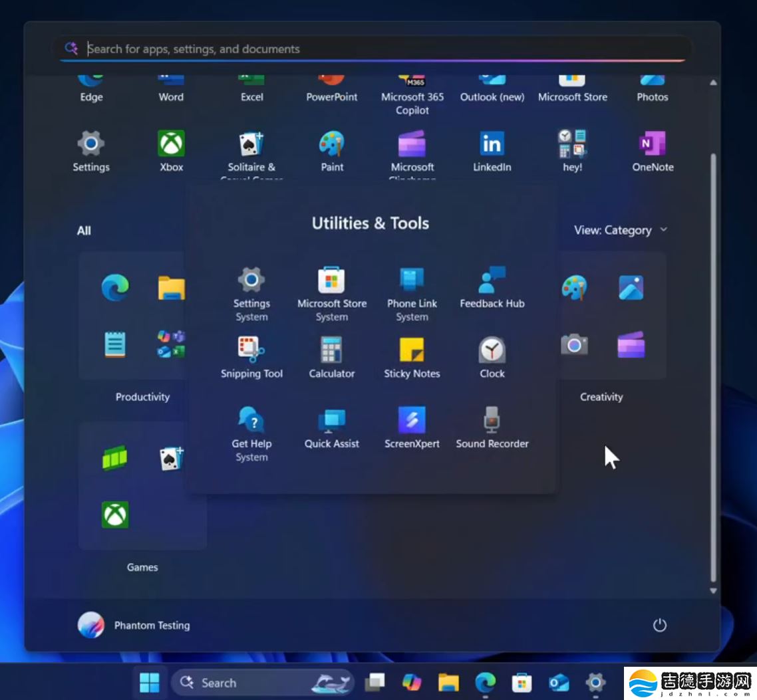The height and width of the screenshot is (700, 757).
Task: Click the Productivity category label
Action: [142, 397]
